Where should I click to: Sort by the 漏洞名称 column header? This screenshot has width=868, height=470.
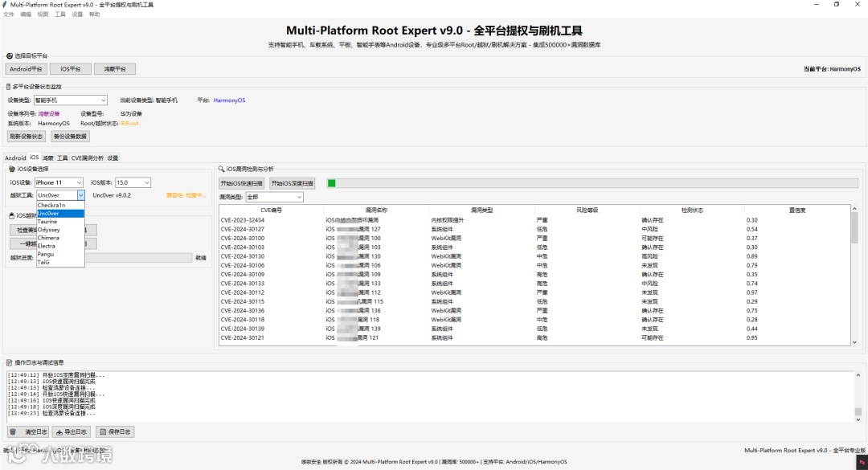pyautogui.click(x=376, y=210)
